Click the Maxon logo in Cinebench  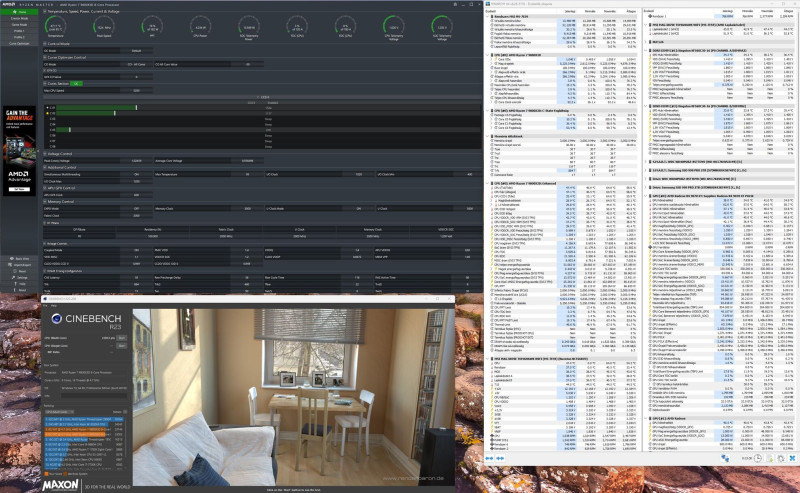click(x=61, y=485)
